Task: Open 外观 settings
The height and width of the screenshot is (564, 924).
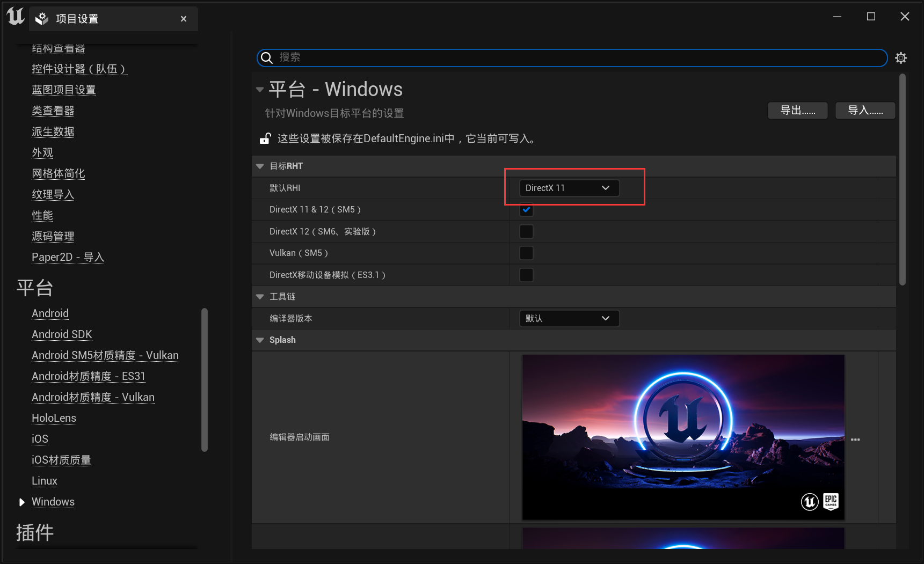Action: coord(42,152)
